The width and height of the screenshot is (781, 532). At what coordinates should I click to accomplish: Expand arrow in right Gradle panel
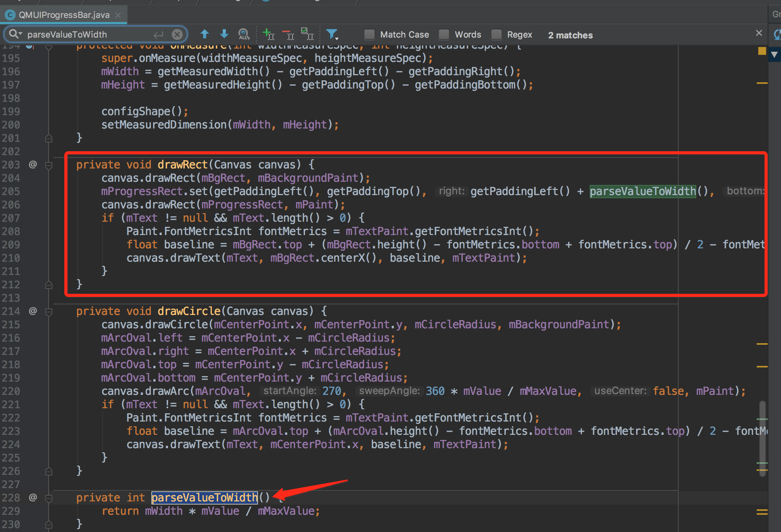point(774,54)
